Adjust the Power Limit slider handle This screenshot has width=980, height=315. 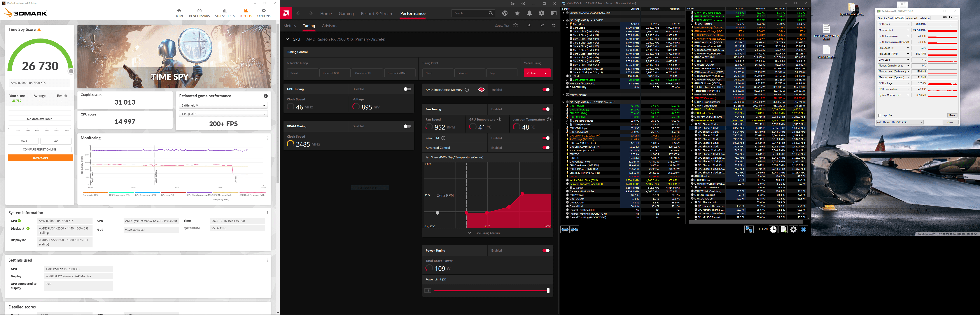[x=548, y=291]
